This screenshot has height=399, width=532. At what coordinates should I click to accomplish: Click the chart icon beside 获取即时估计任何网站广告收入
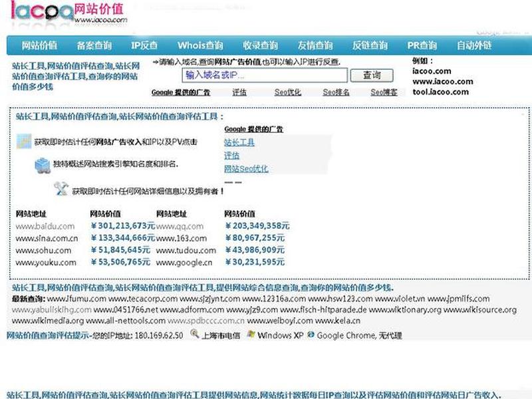tap(24, 142)
